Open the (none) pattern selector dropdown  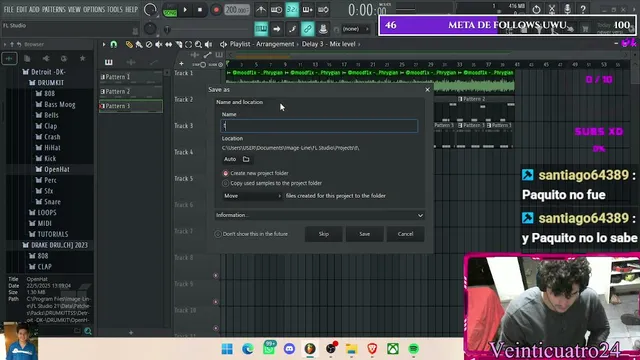(x=355, y=29)
